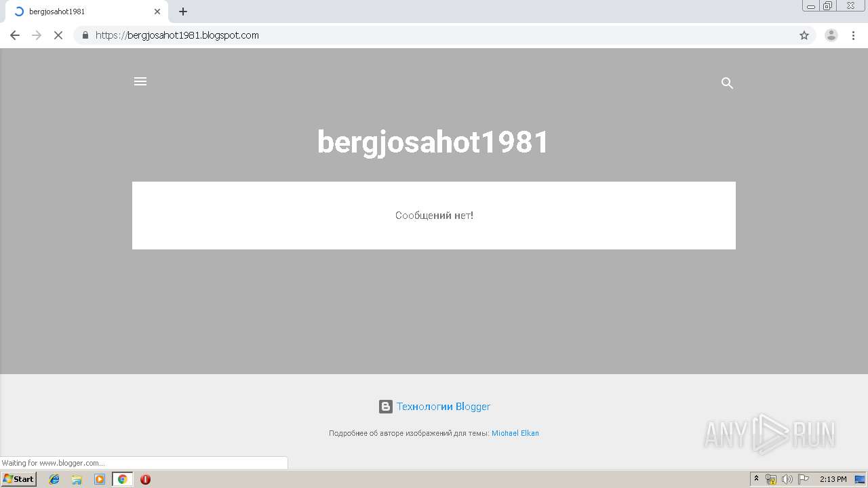Screen dimensions: 868x488
Task: Bookmark this page with the star
Action: click(804, 35)
